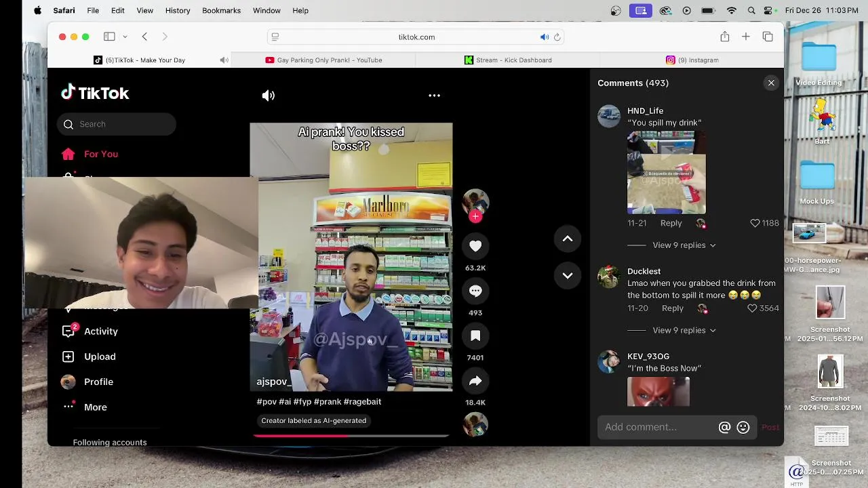Image resolution: width=868 pixels, height=488 pixels.
Task: Reply to Ducklest comment
Action: point(673,308)
